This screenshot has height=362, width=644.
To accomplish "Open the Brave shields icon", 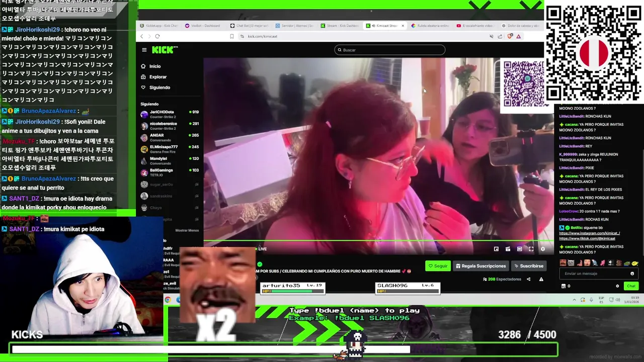I will pyautogui.click(x=510, y=36).
